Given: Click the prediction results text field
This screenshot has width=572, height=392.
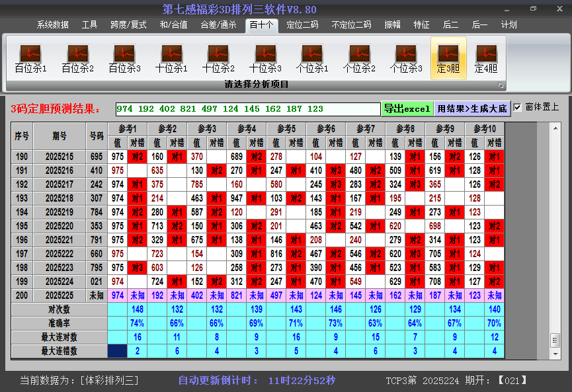Looking at the screenshot, I should pyautogui.click(x=247, y=108).
